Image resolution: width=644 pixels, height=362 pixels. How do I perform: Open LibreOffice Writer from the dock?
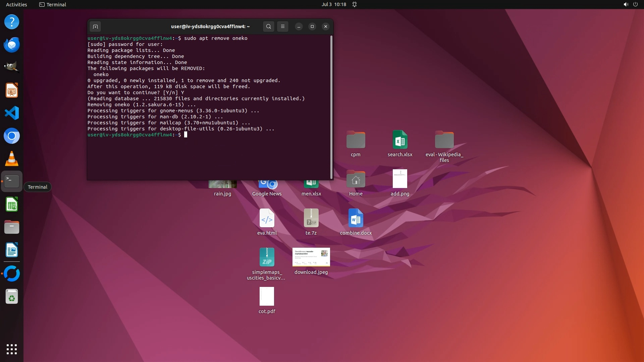coord(12,250)
